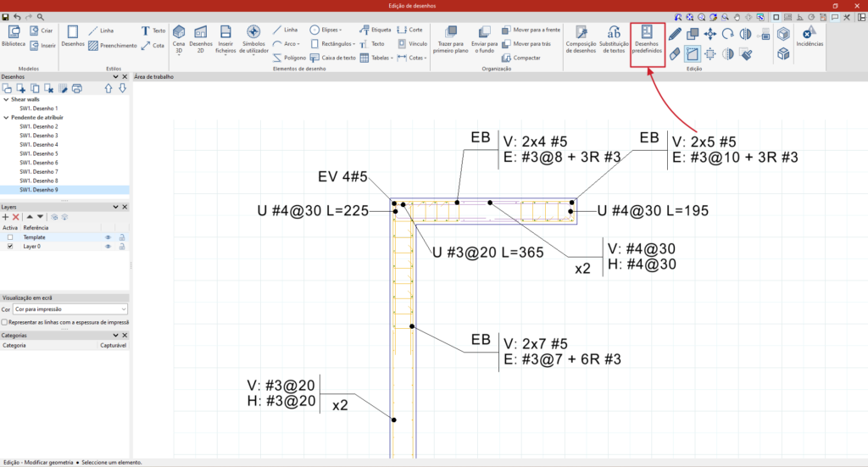Enable the Template layer checkbox
The height and width of the screenshot is (467, 868).
pos(10,237)
